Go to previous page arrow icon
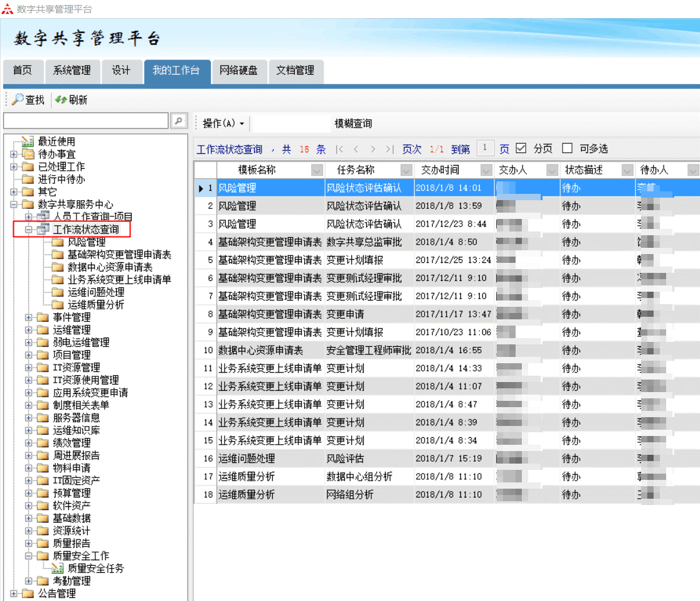 point(356,149)
